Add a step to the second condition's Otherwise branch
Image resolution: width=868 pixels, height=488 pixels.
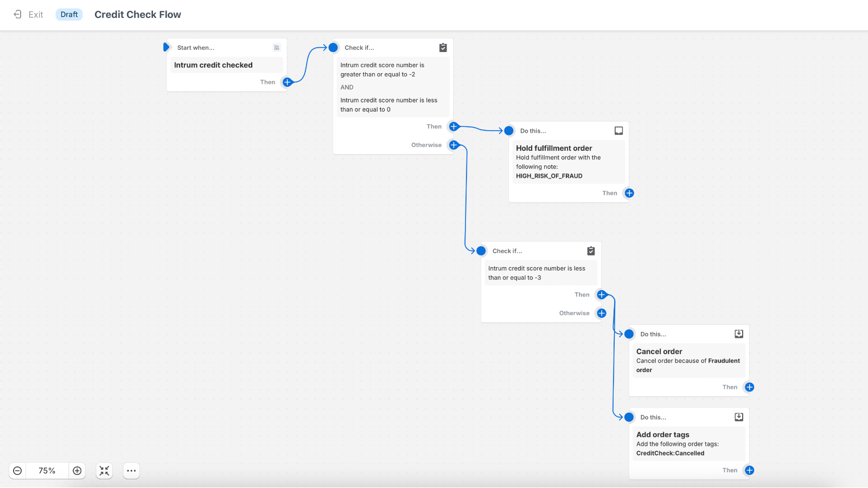coord(601,313)
